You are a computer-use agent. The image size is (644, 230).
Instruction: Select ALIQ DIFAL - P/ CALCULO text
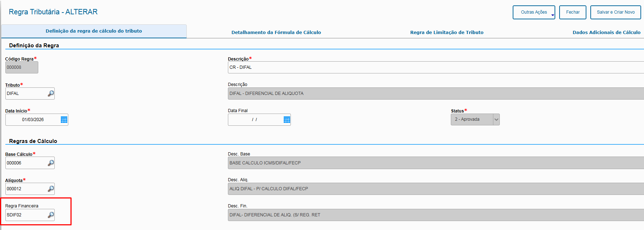tap(436, 189)
